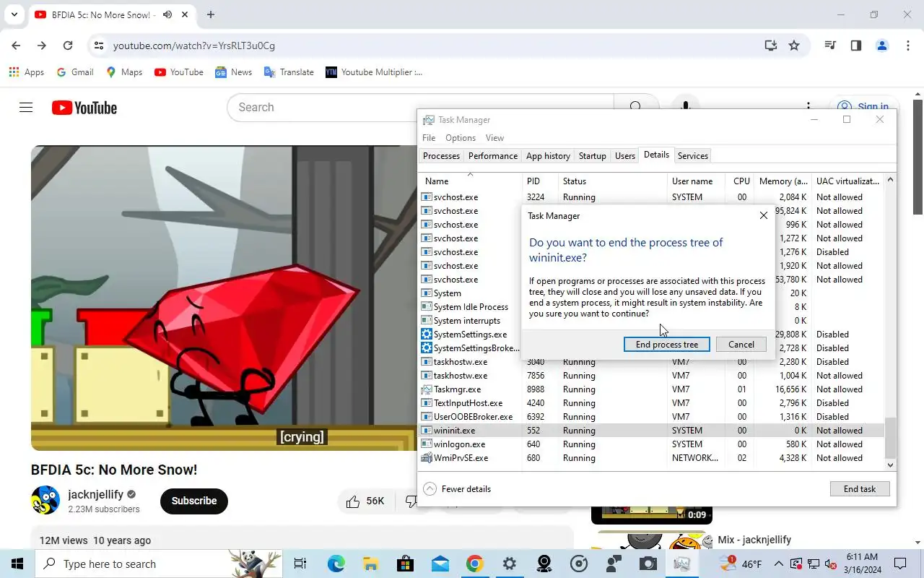Open Maps bookmark
The image size is (924, 578).
124,72
